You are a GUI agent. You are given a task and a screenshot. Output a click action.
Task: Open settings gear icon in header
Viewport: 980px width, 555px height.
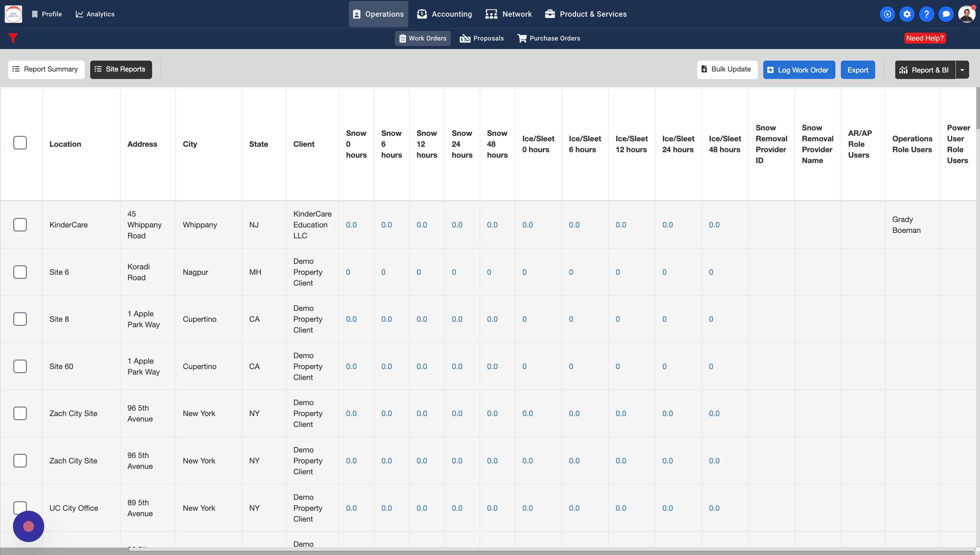click(907, 14)
